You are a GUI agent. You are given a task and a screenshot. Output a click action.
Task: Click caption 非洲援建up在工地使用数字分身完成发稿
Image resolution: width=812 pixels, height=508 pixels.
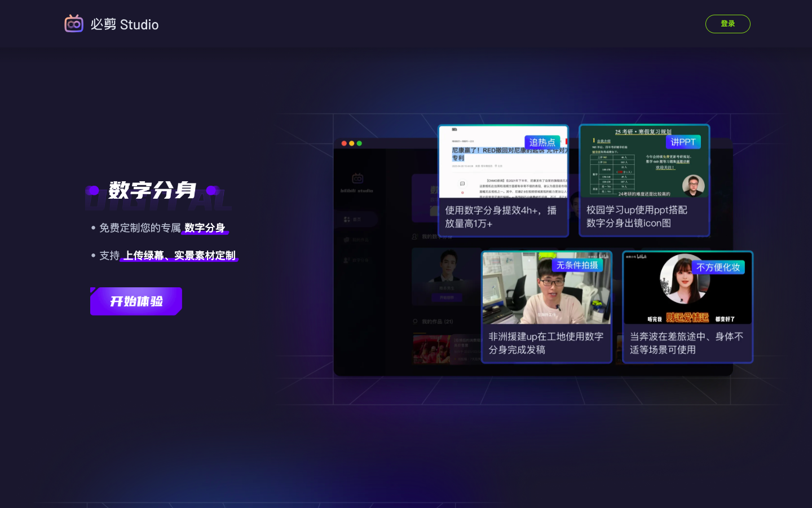[546, 343]
